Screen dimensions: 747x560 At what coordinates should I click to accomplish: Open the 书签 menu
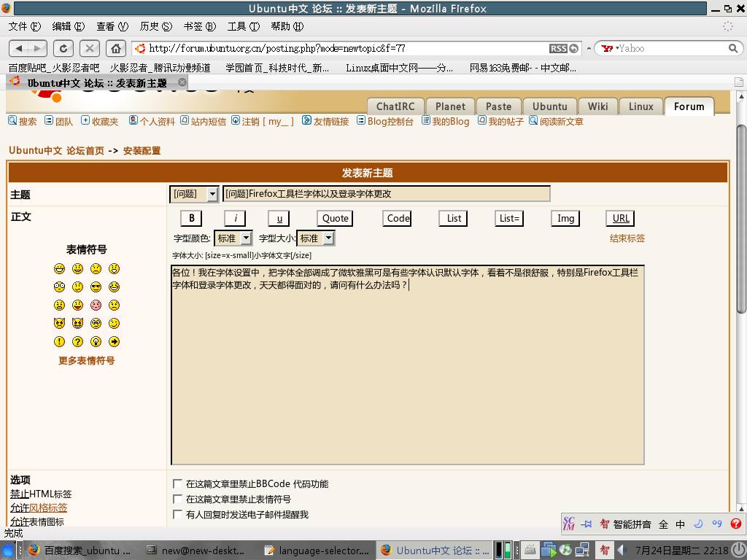200,26
